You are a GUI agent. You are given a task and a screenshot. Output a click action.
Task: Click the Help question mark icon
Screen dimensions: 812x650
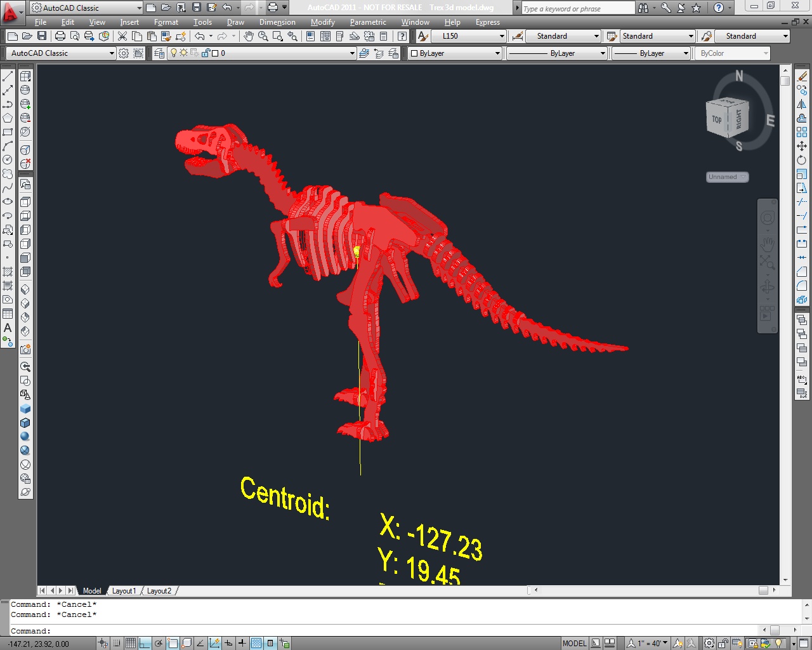718,8
